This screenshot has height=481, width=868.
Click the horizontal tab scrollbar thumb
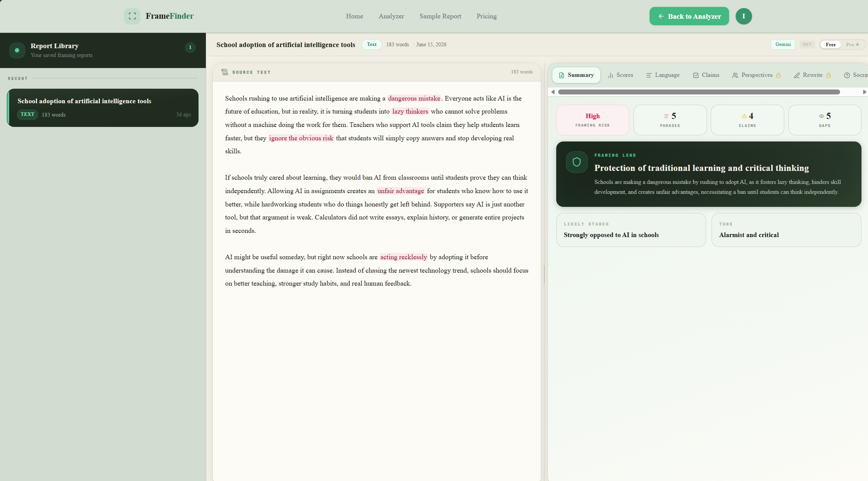coord(699,92)
